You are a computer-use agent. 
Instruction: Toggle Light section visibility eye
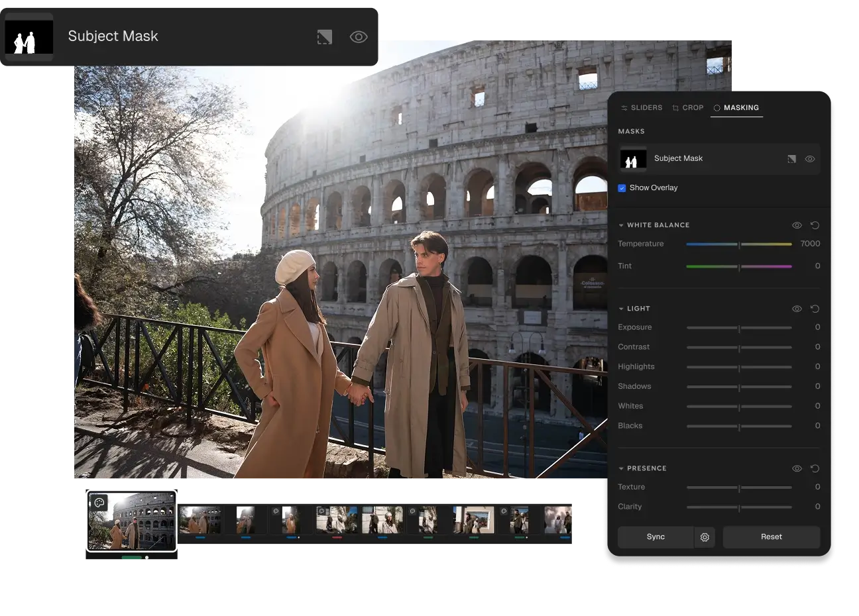[797, 309]
